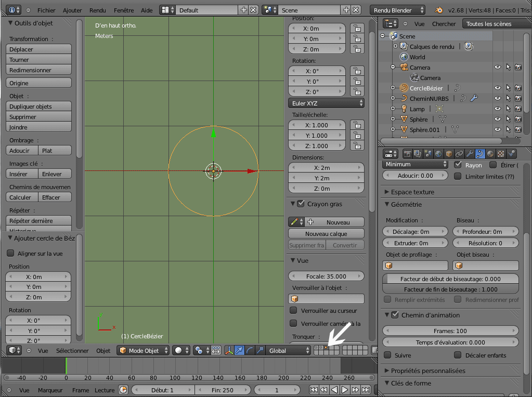Open the Object properties tab (cube icon)
Image resolution: width=532 pixels, height=397 pixels.
(x=449, y=154)
